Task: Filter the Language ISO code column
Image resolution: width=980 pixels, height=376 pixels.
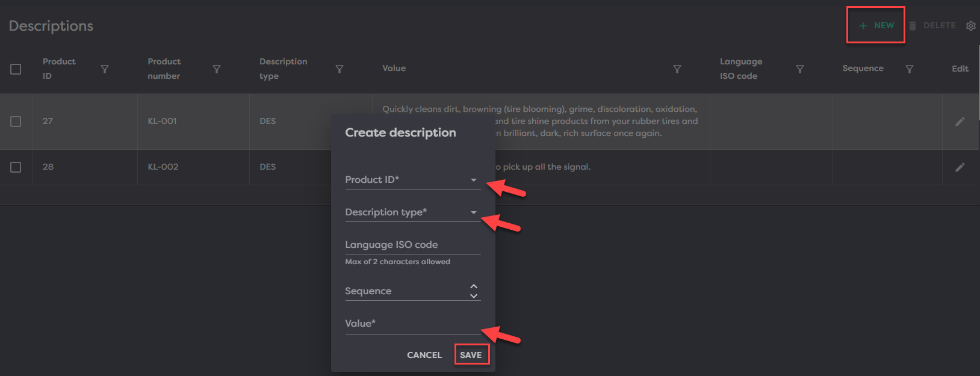Action: (x=800, y=69)
